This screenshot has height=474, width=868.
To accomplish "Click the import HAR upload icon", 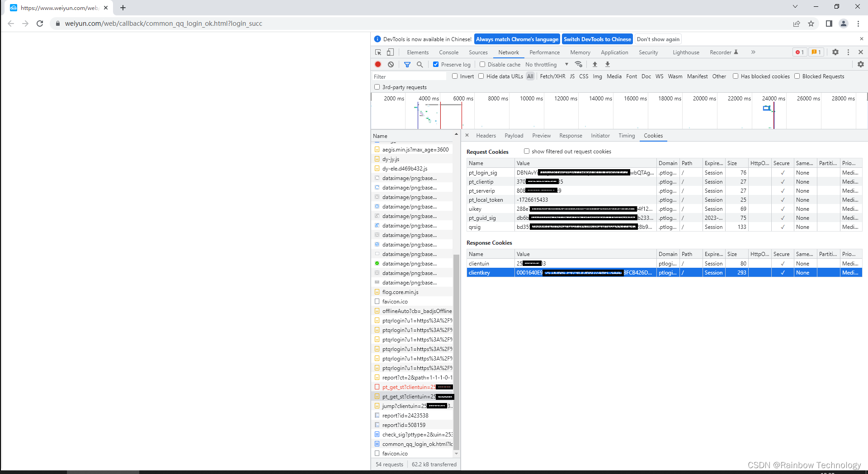I will (595, 64).
